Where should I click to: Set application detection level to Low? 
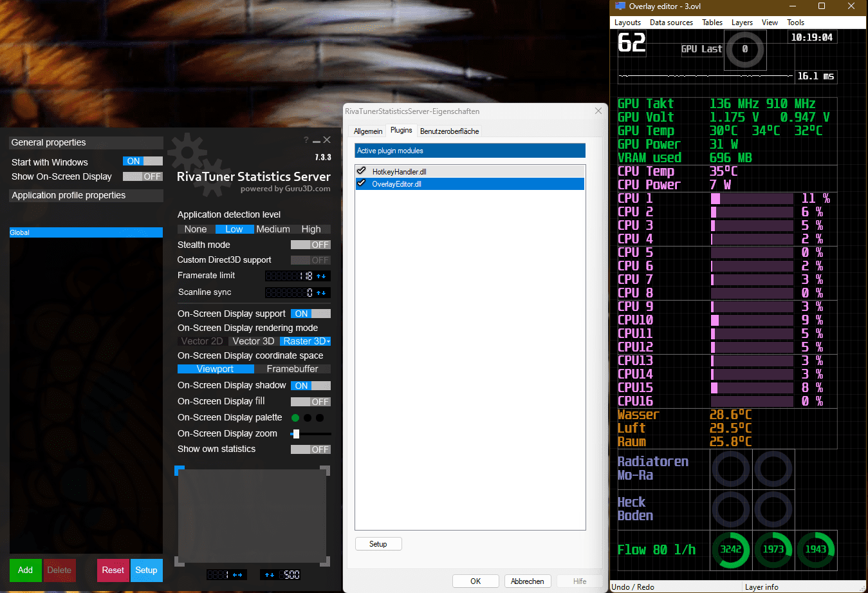pyautogui.click(x=234, y=229)
